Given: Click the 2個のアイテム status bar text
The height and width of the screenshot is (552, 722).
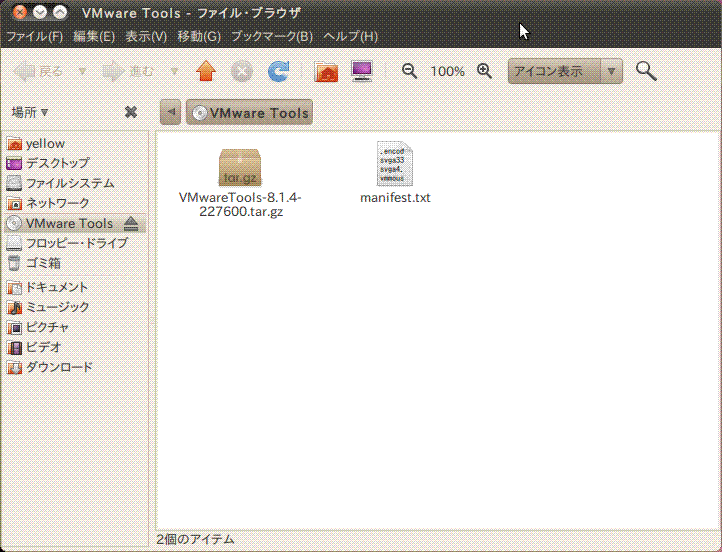Looking at the screenshot, I should click(x=195, y=539).
